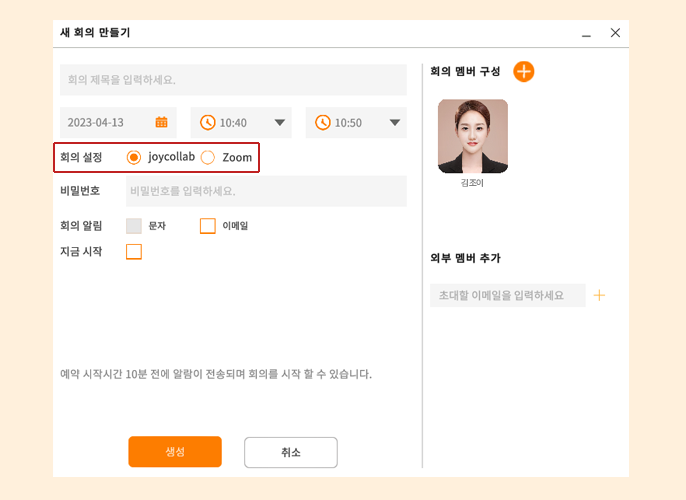Add meeting member with orange plus

pyautogui.click(x=524, y=71)
